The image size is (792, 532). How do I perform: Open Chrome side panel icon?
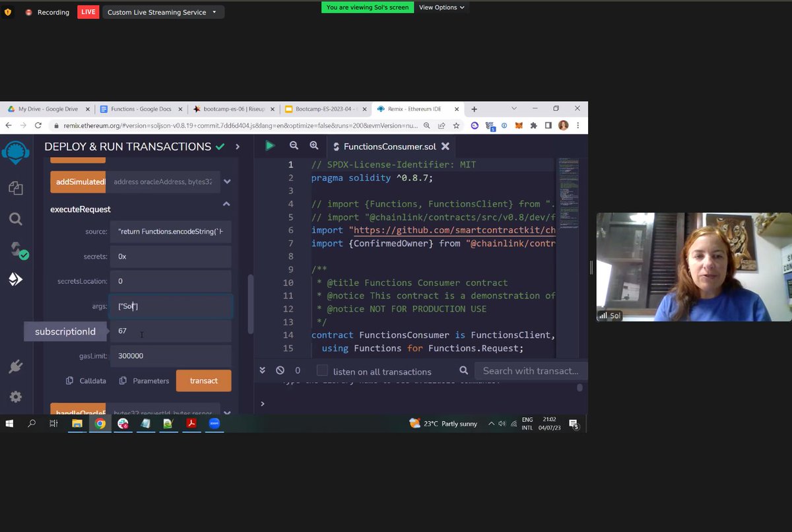(x=548, y=125)
